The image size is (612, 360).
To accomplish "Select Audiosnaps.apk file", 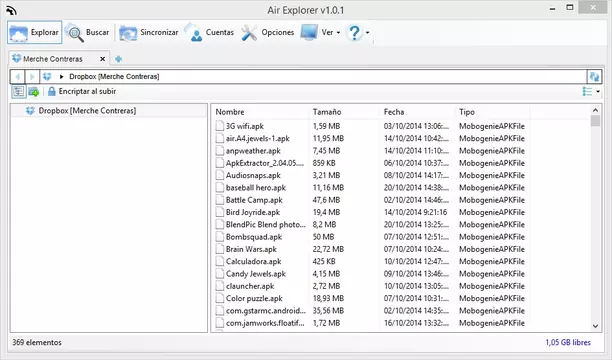I will coord(253,175).
